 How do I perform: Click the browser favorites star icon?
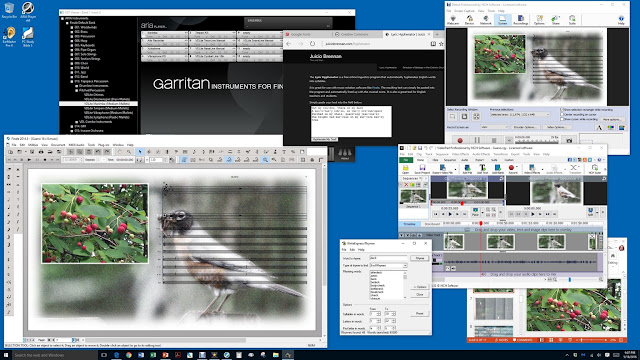coord(441,44)
